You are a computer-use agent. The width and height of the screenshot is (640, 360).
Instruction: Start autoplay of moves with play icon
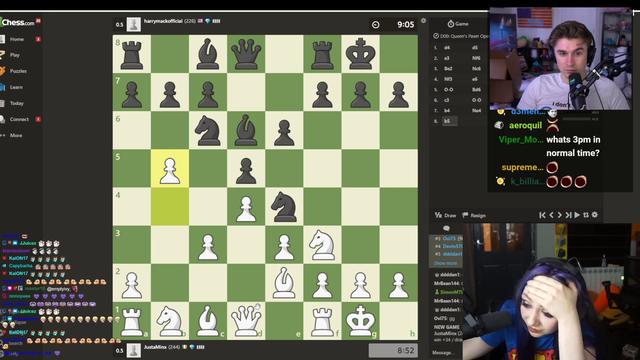point(577,215)
